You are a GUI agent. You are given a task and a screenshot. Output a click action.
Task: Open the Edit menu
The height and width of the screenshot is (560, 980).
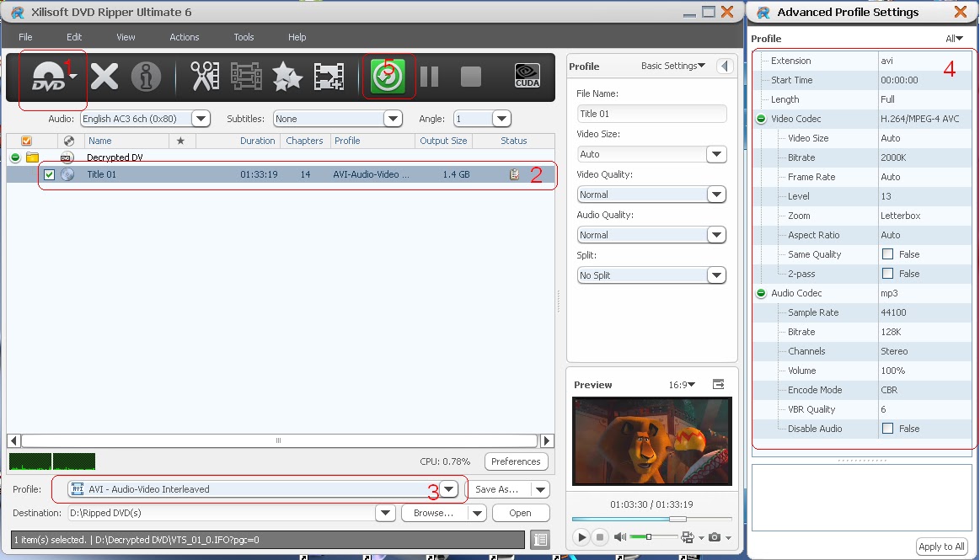(x=74, y=37)
